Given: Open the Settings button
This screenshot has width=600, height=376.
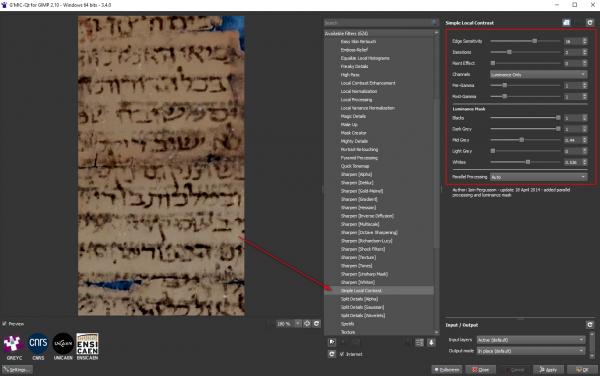Looking at the screenshot, I should click(17, 370).
